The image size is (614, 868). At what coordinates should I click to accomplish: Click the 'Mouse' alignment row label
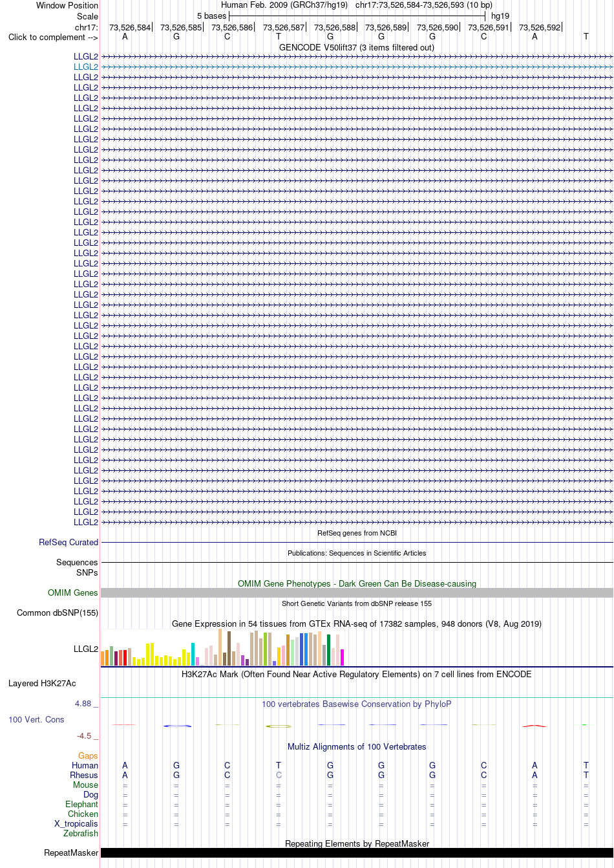point(86,785)
